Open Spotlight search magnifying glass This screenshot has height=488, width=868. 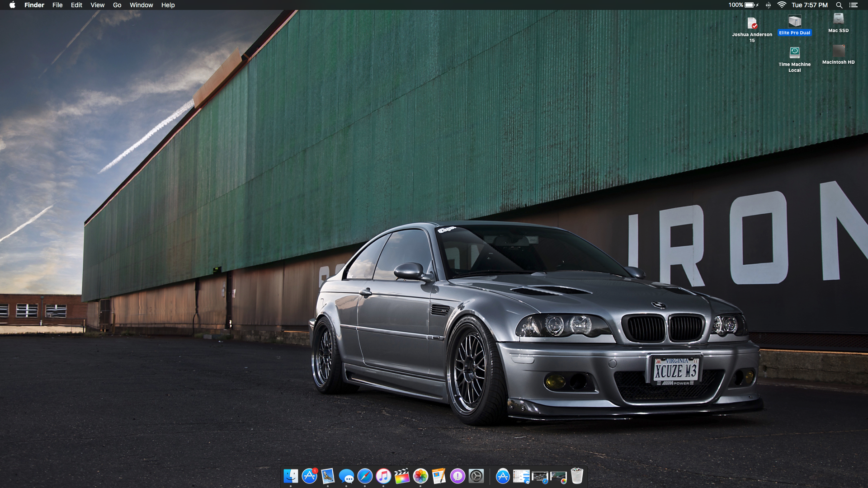[839, 5]
